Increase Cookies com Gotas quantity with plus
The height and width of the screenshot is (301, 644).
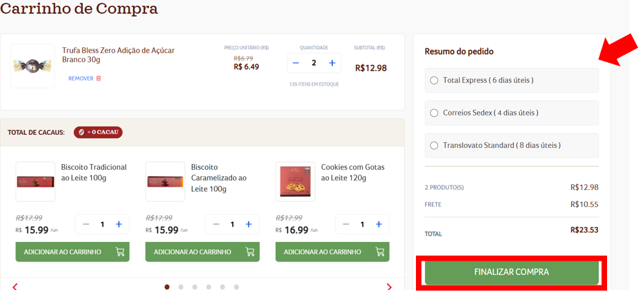[x=378, y=224]
